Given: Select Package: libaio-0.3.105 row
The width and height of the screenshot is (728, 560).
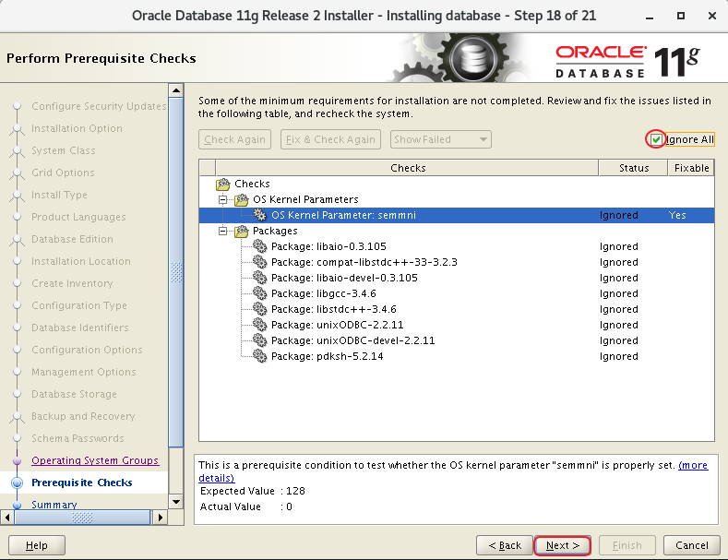Looking at the screenshot, I should point(457,246).
